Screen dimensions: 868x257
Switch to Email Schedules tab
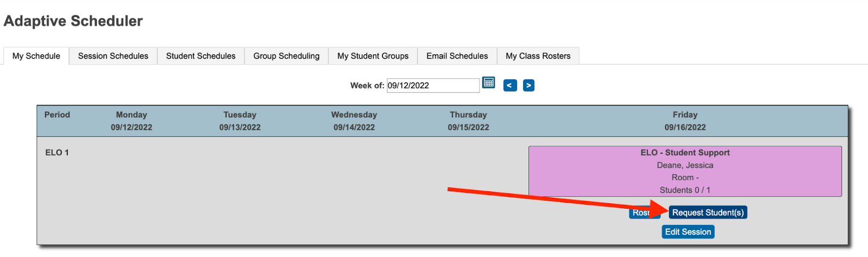pyautogui.click(x=457, y=56)
